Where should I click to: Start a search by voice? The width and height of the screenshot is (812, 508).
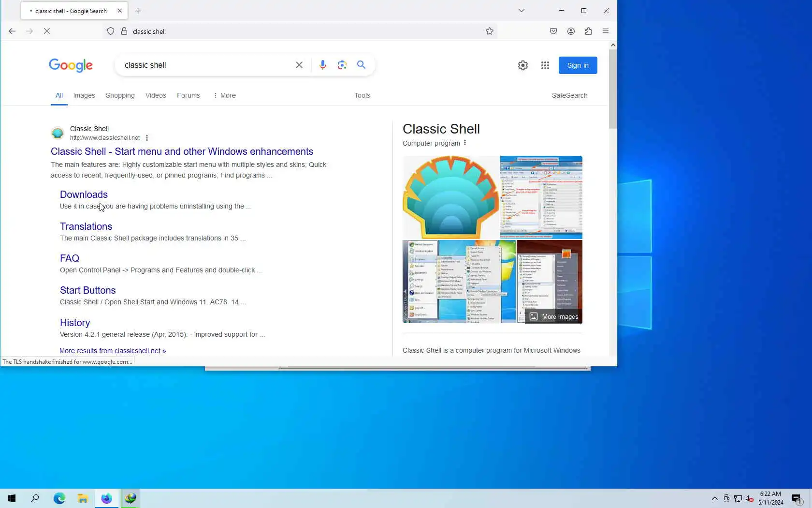pyautogui.click(x=323, y=65)
